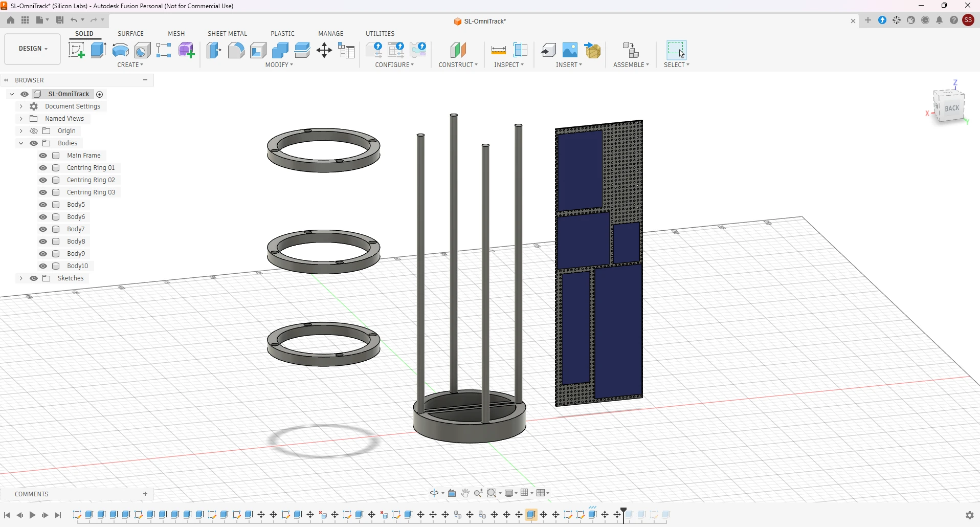Select the Revolve tool

[121, 50]
